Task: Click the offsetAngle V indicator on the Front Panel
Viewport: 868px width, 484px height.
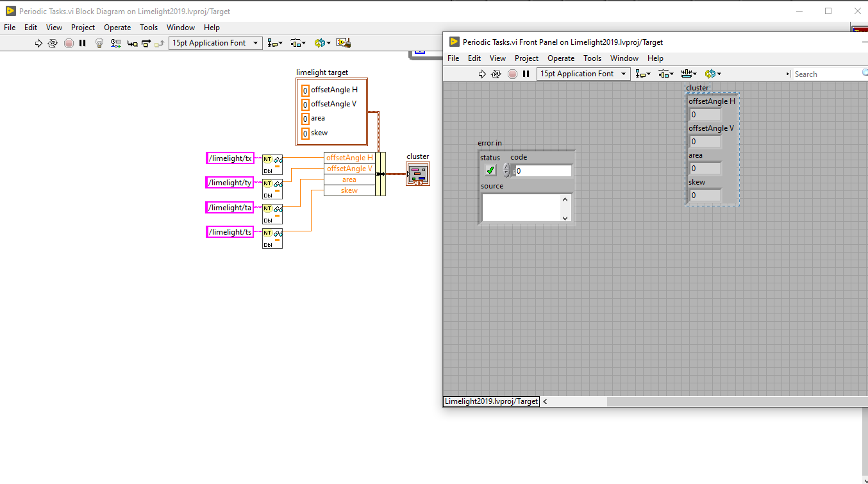Action: pyautogui.click(x=705, y=142)
